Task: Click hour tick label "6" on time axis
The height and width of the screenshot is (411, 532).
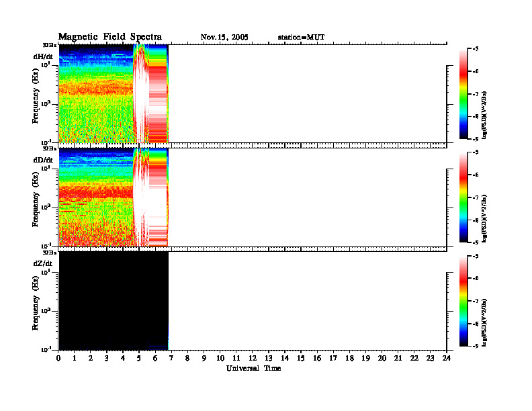Action: coord(155,358)
